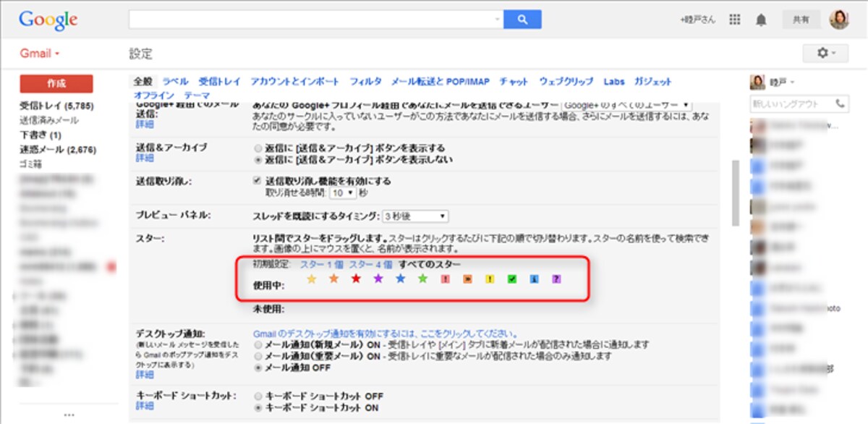Click the purple question mark icon
The image size is (868, 424).
(x=556, y=279)
